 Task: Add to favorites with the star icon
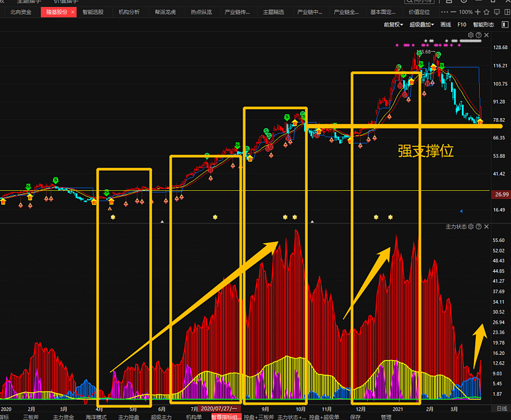click(x=487, y=12)
